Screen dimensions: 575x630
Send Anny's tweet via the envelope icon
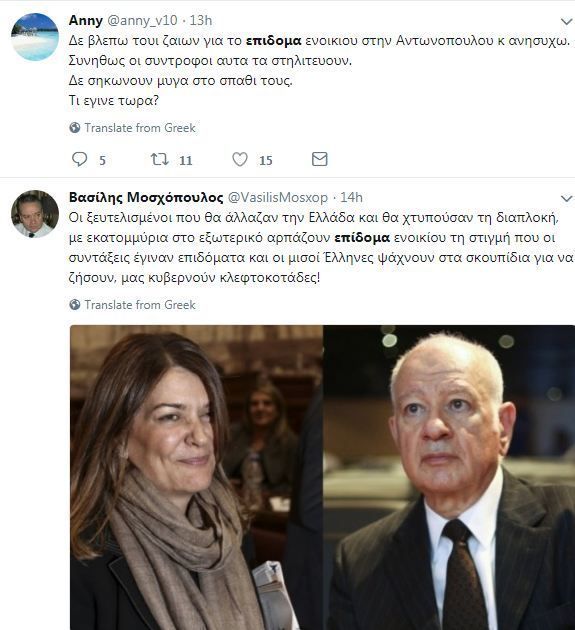click(320, 159)
